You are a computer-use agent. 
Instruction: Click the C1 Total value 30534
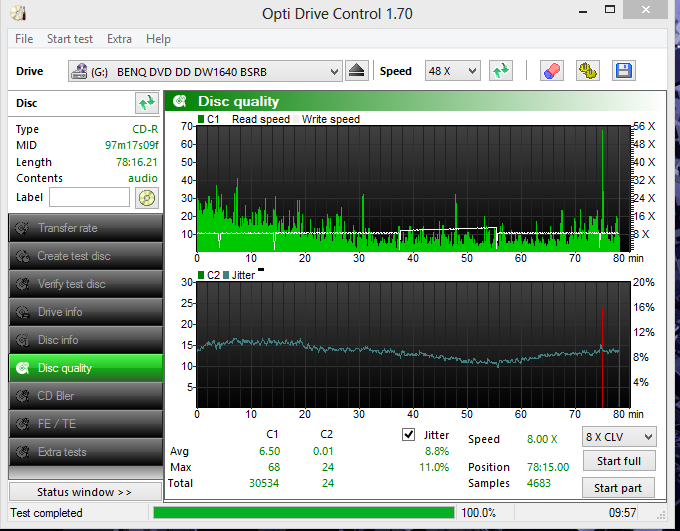(x=264, y=483)
